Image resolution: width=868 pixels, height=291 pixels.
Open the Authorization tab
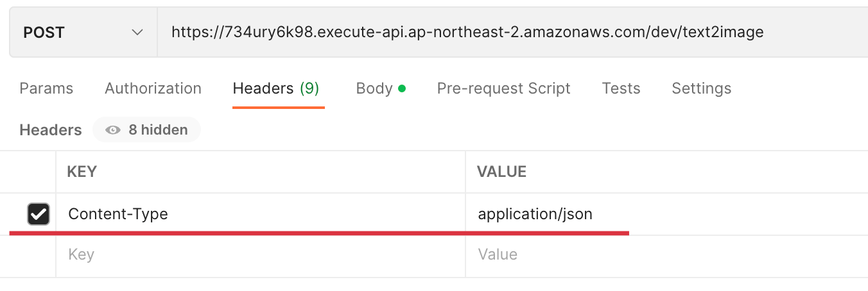click(x=153, y=88)
